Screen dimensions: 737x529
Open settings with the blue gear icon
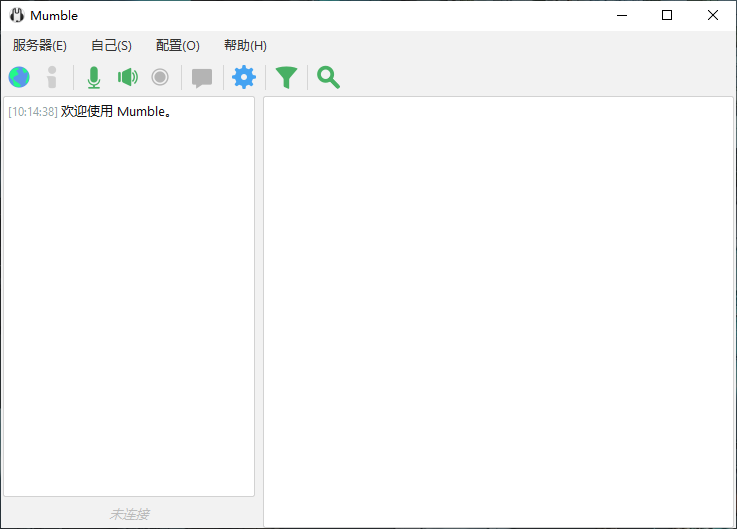coord(244,77)
